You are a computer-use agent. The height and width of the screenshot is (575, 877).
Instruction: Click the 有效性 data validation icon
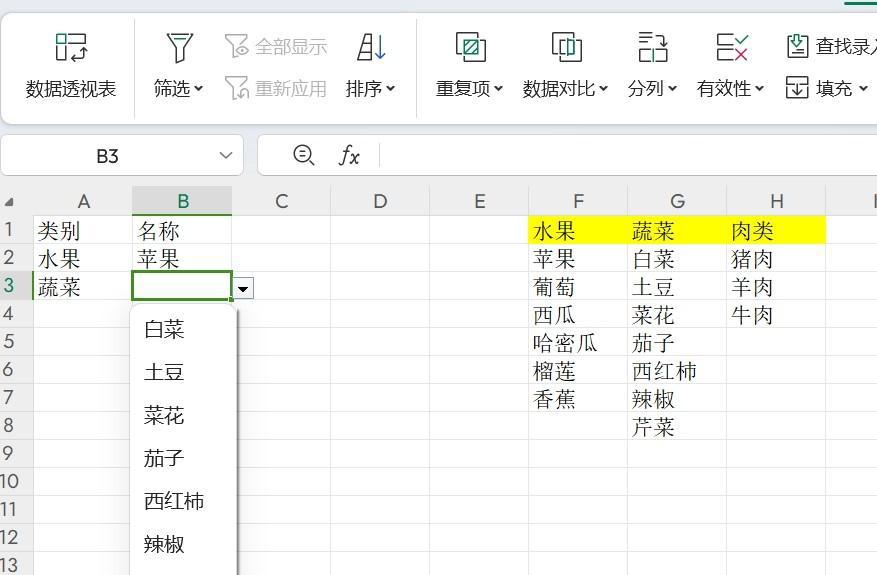(x=732, y=47)
